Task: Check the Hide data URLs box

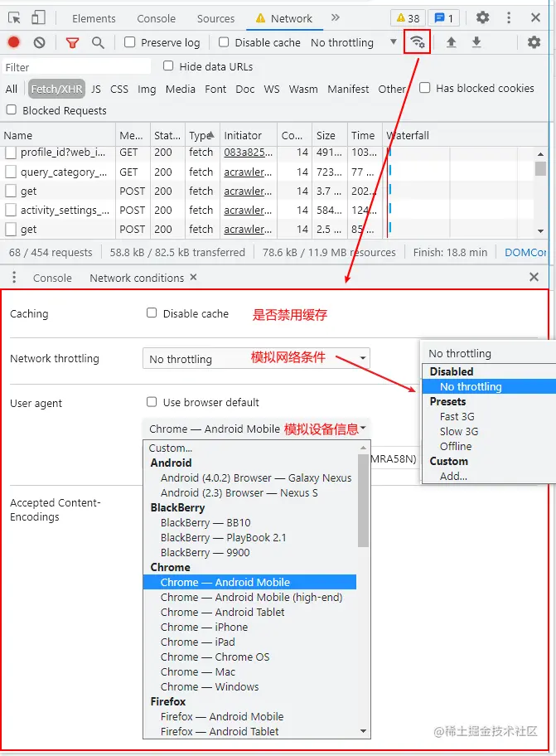Action: pos(168,65)
